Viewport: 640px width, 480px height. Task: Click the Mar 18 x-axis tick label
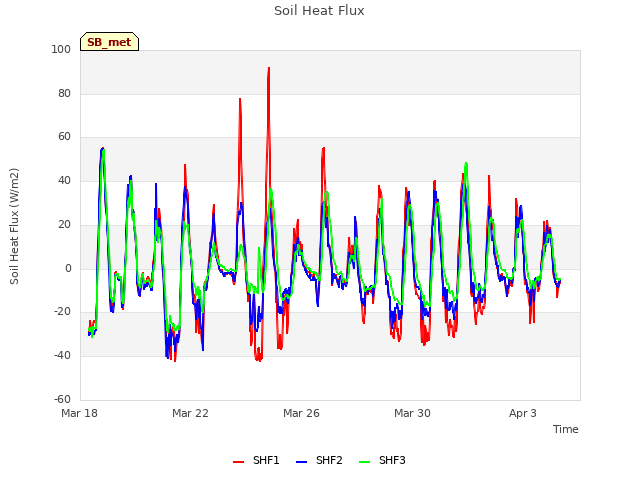tap(80, 413)
